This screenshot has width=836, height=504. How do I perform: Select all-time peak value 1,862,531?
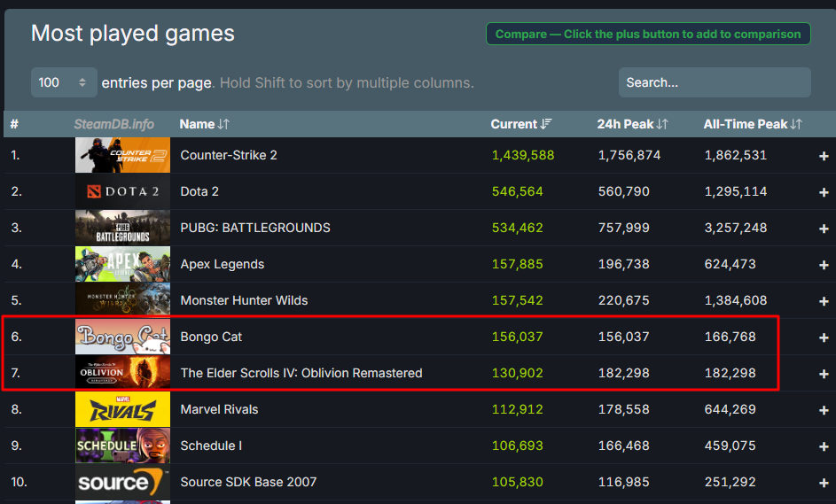tap(736, 155)
